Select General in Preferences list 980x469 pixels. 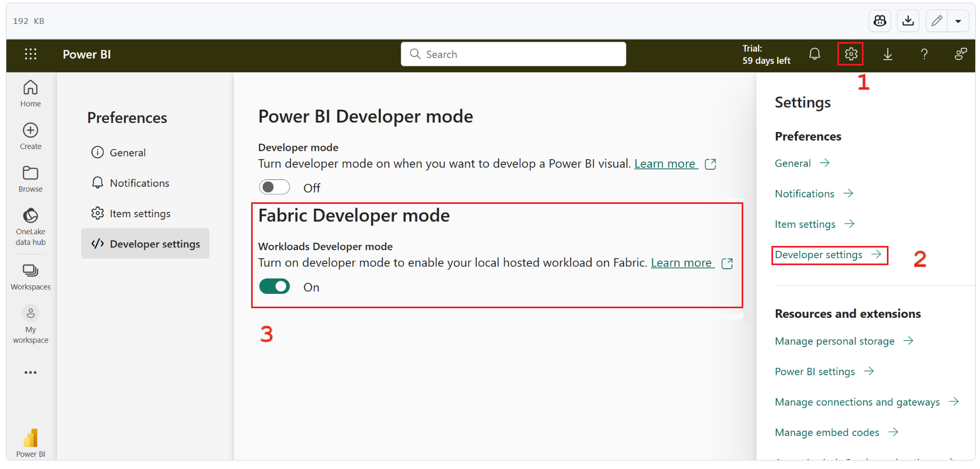145,153
